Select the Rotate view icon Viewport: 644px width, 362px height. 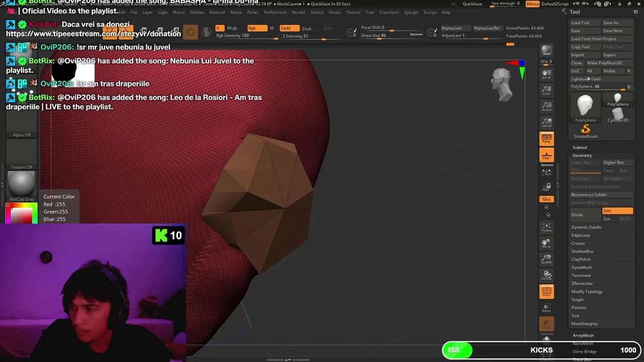[546, 276]
